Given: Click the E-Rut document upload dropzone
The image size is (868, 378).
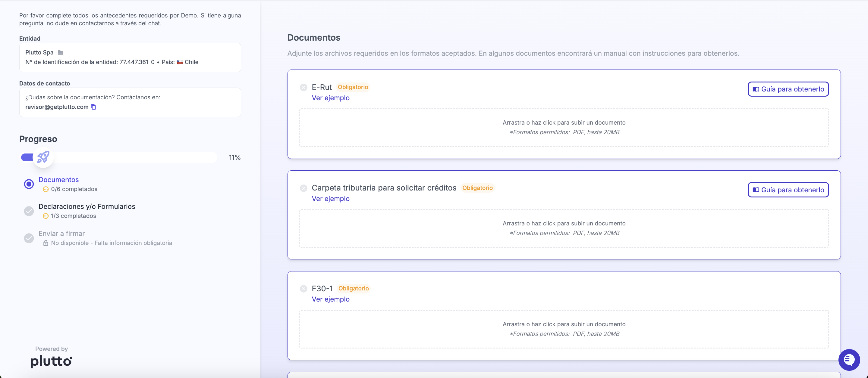Looking at the screenshot, I should point(564,128).
